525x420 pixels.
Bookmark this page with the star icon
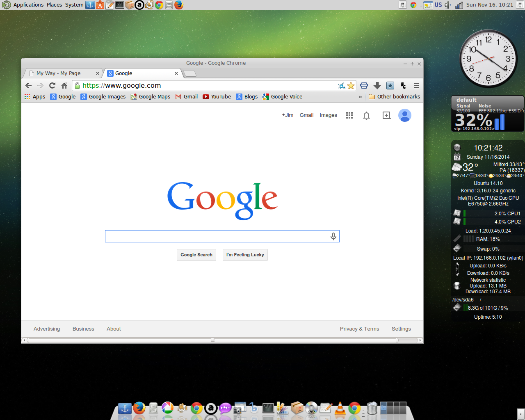351,85
